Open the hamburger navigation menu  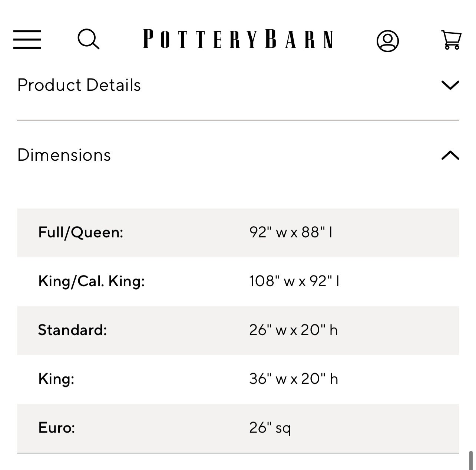pos(27,39)
